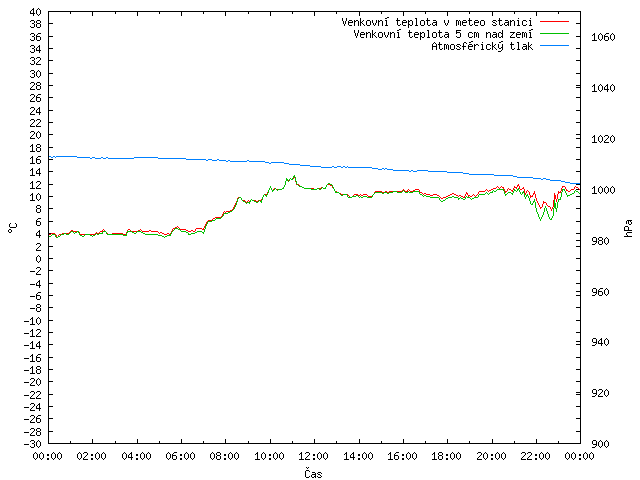Click the 20 label on temperature axis
The image size is (640, 480).
click(36, 135)
